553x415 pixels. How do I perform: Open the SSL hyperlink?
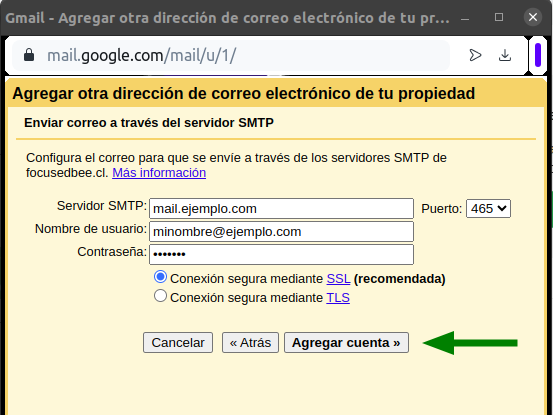pos(338,279)
